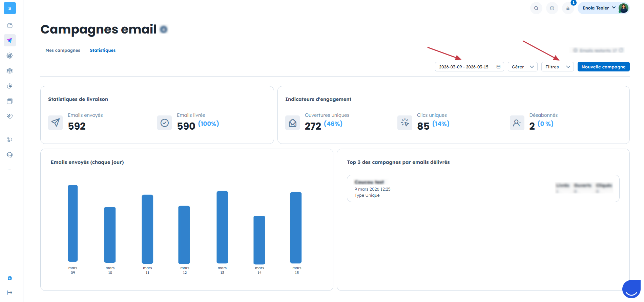
Task: Click the mars 13 bar in chart
Action: (222, 227)
